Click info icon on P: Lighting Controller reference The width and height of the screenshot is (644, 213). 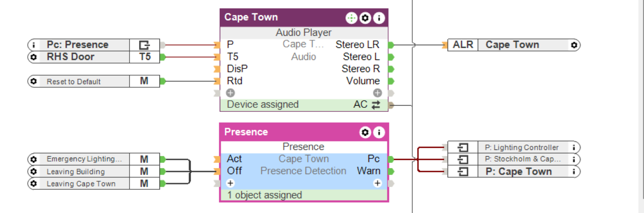click(x=574, y=147)
